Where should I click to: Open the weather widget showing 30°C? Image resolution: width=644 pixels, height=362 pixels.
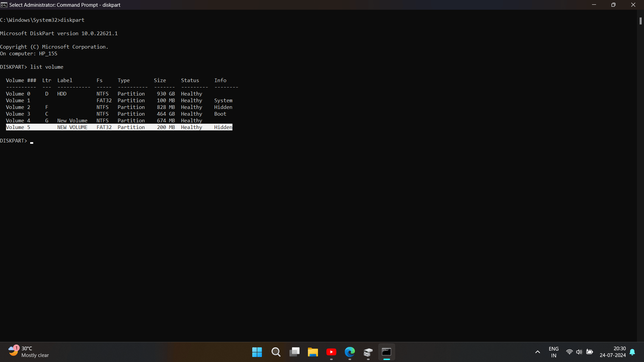coord(29,352)
